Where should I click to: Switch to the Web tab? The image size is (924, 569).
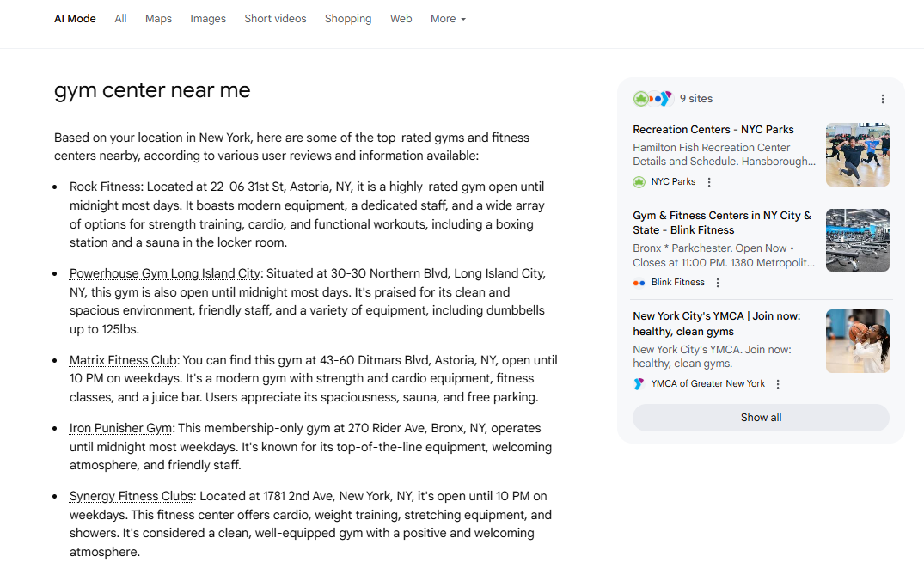pyautogui.click(x=401, y=19)
